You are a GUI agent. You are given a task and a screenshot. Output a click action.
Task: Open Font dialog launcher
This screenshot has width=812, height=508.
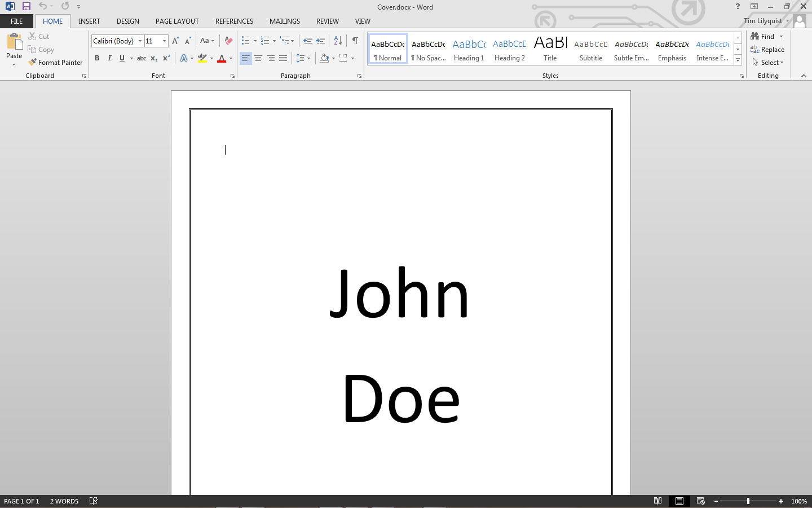tap(232, 76)
